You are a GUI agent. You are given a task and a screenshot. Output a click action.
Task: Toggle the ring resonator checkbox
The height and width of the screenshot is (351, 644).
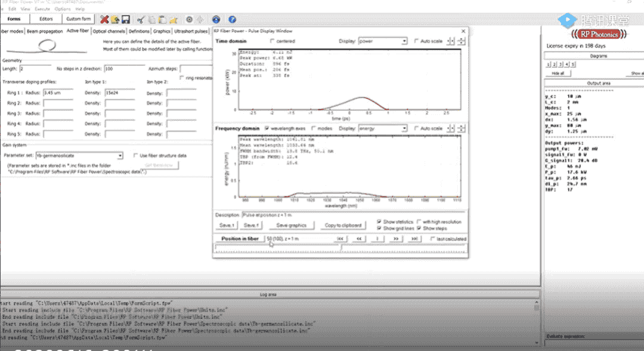pos(182,77)
